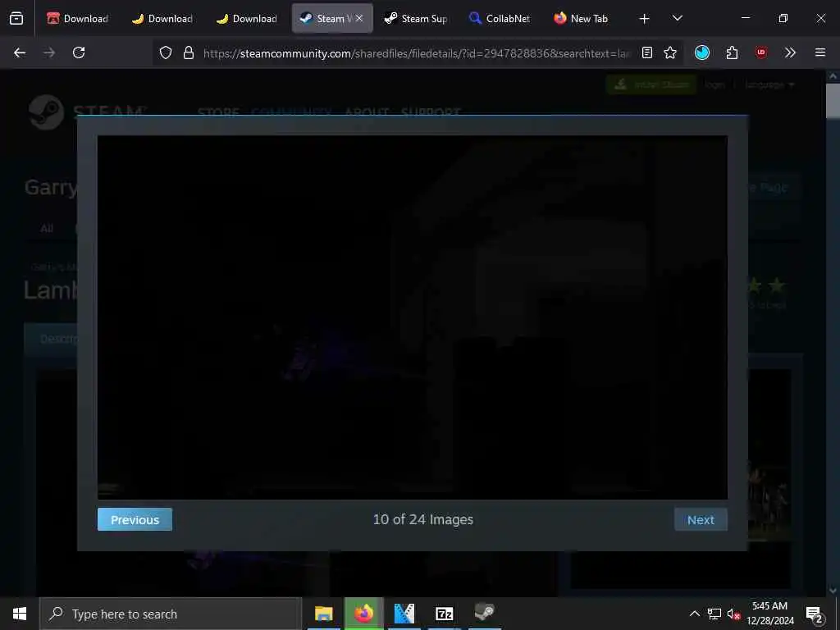Open 7-Zip from the taskbar
This screenshot has height=630, width=840.
(x=444, y=614)
